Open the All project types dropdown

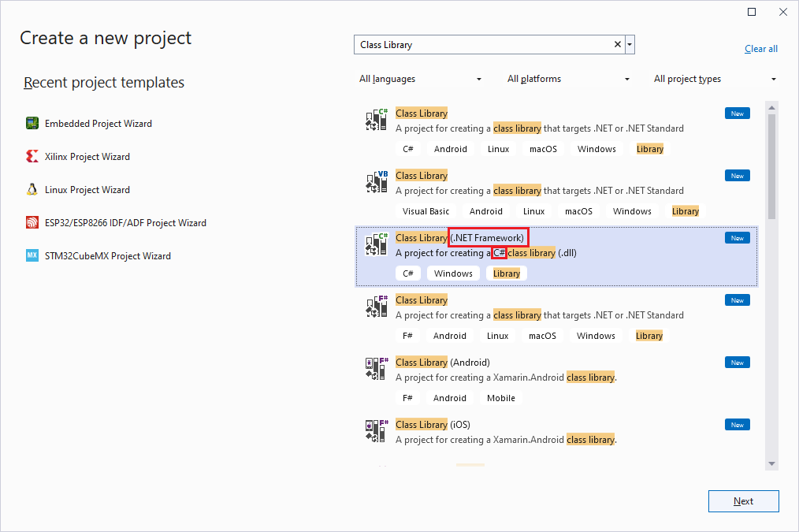point(715,79)
